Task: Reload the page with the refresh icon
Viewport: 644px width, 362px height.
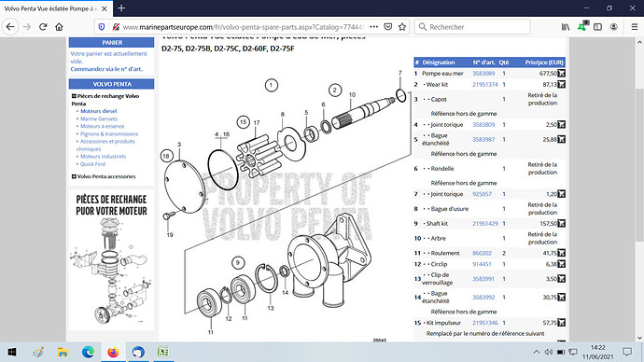Action: click(43, 27)
